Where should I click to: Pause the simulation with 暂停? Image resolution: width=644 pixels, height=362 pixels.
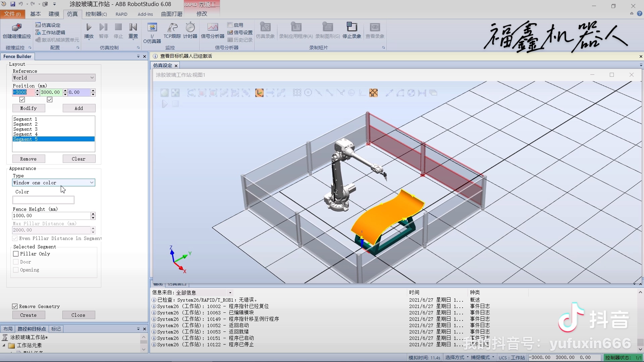104,31
